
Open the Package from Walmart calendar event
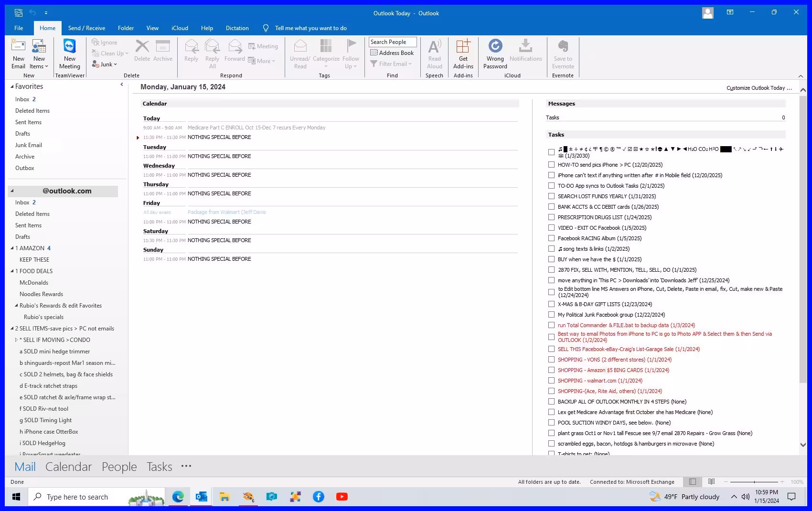[x=227, y=212]
